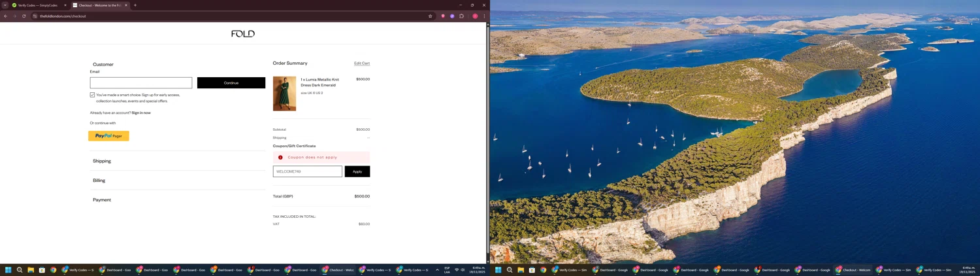Open the clock on the wallpaper screen's taskbar
This screenshot has width=980, height=276.
[x=968, y=269]
